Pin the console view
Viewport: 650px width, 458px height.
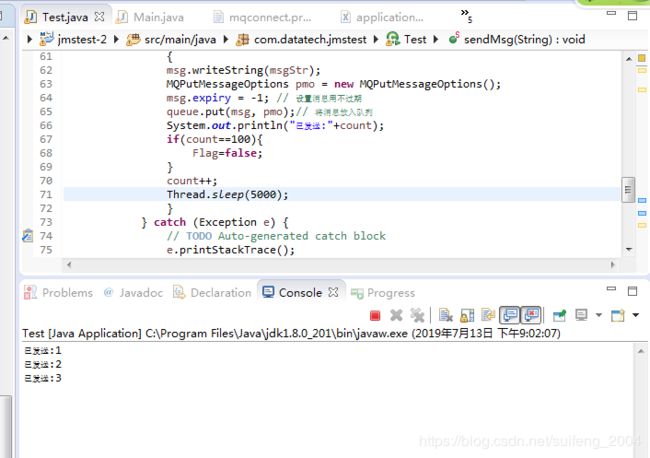[559, 316]
